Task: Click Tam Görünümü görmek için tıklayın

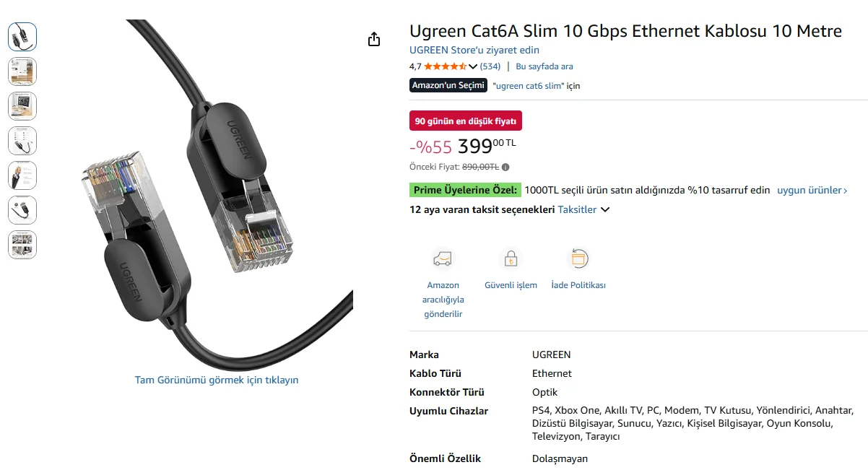Action: 217,380
